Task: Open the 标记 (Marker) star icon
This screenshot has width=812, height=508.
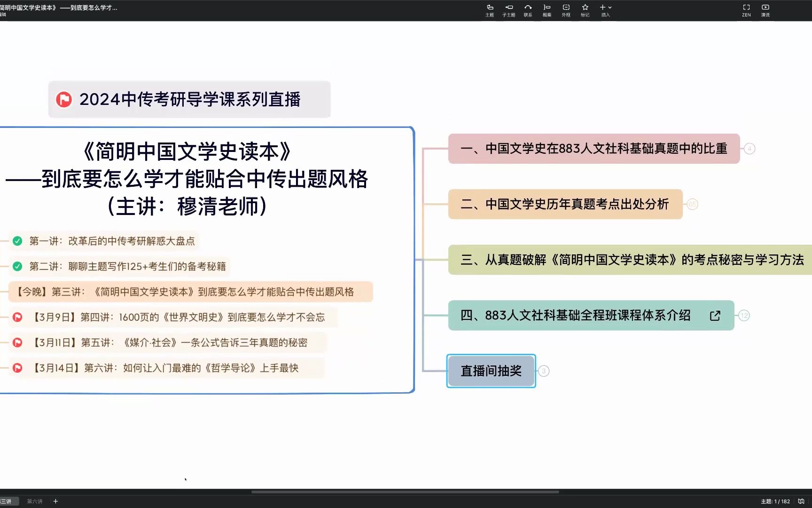Action: 585,10
